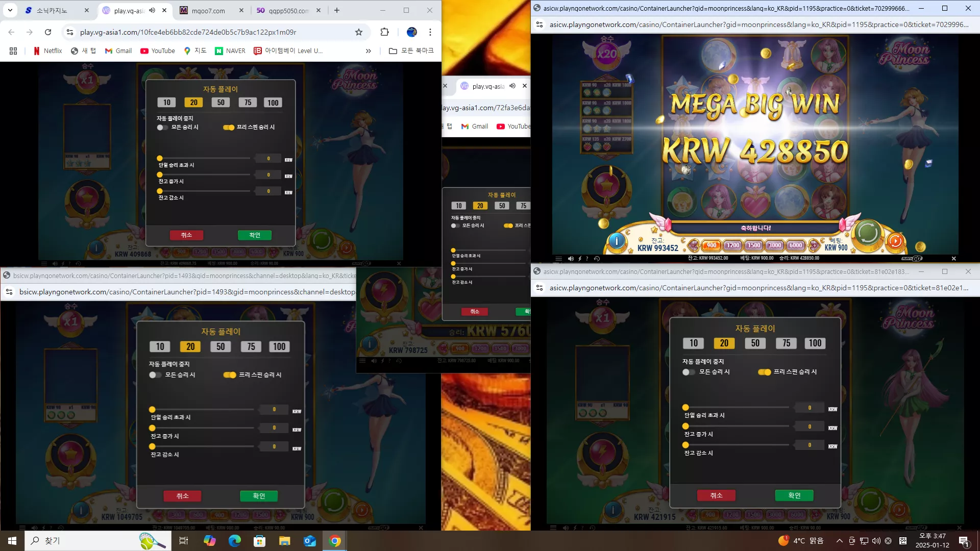980x551 pixels.
Task: Open Microsoft Edge from the taskbar
Action: [x=235, y=541]
